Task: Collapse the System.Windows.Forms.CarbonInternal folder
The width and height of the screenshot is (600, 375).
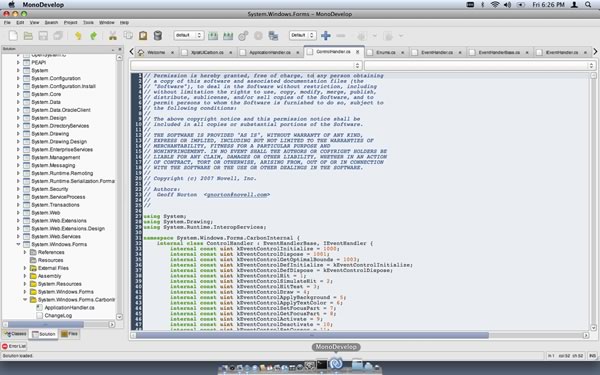Action: 25,300
